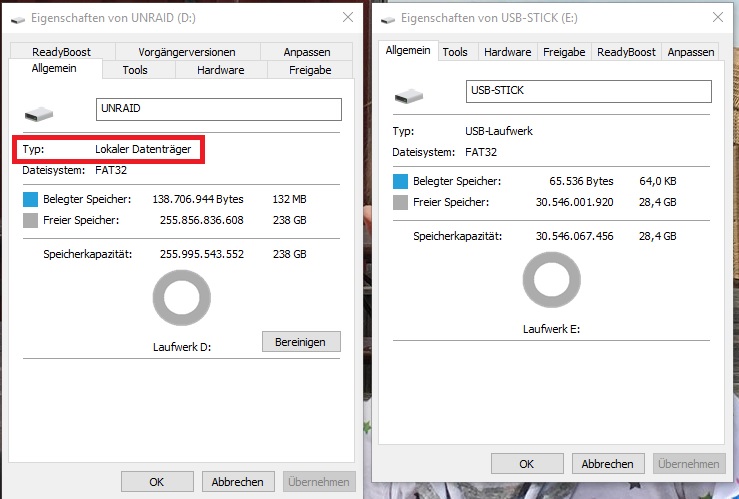Click the usage donut chart for Laufwerk E:
Image resolution: width=739 pixels, height=499 pixels.
click(x=552, y=280)
